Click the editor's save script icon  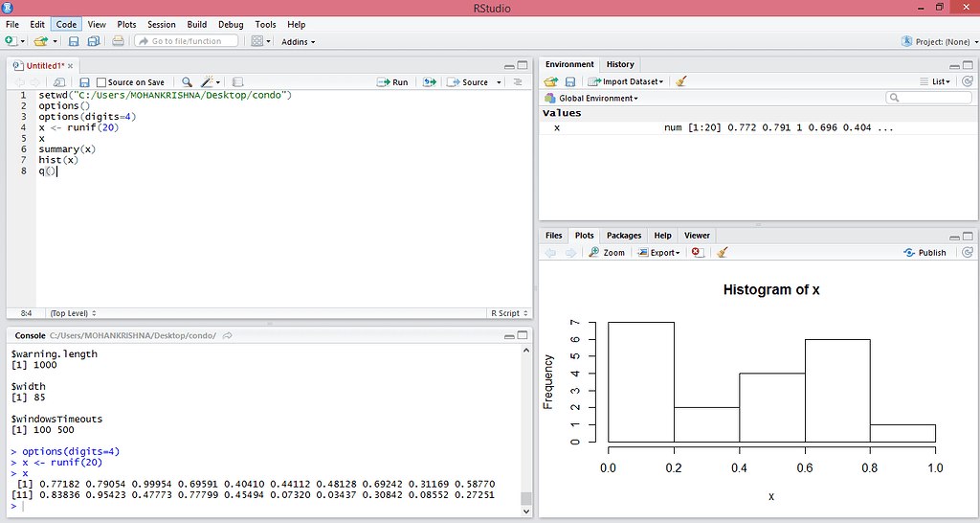(84, 82)
